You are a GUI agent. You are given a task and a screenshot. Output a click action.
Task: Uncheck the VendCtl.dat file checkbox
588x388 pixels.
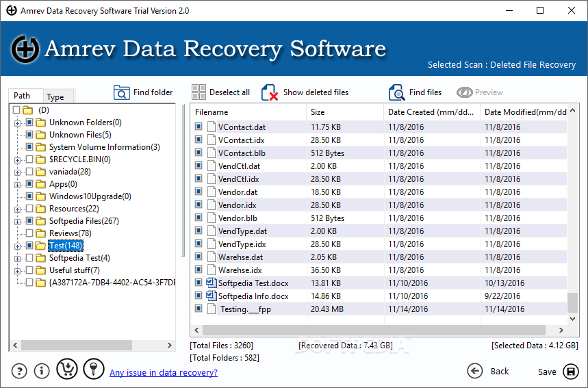tap(199, 166)
